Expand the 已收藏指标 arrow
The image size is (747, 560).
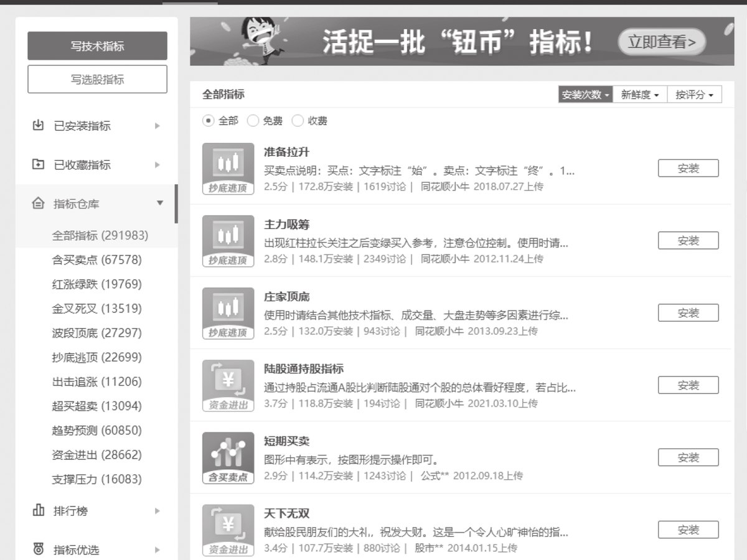coord(157,165)
